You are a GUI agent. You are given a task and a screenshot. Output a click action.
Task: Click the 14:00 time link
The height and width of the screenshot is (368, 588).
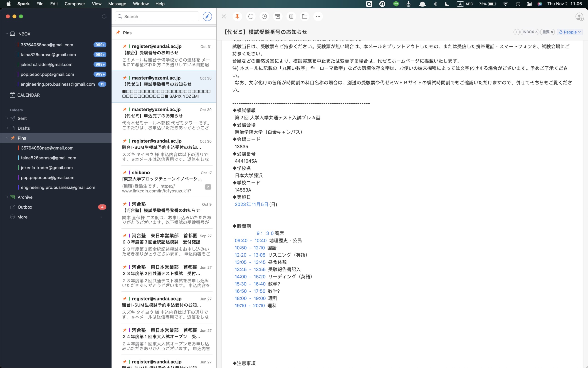241,276
